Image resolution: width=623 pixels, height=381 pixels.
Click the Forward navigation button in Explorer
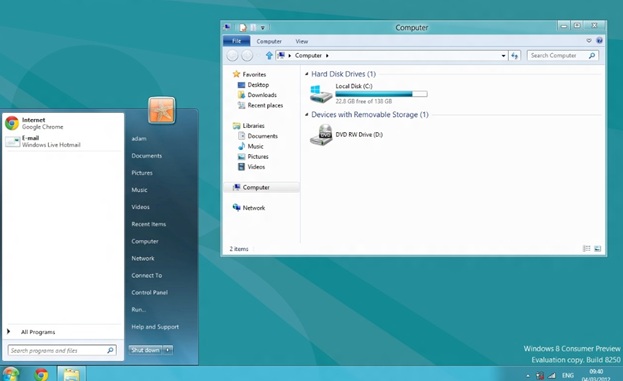(247, 56)
